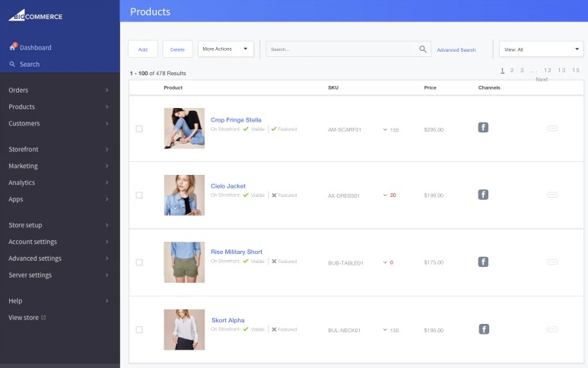Open the View: All dropdown

[x=541, y=49]
